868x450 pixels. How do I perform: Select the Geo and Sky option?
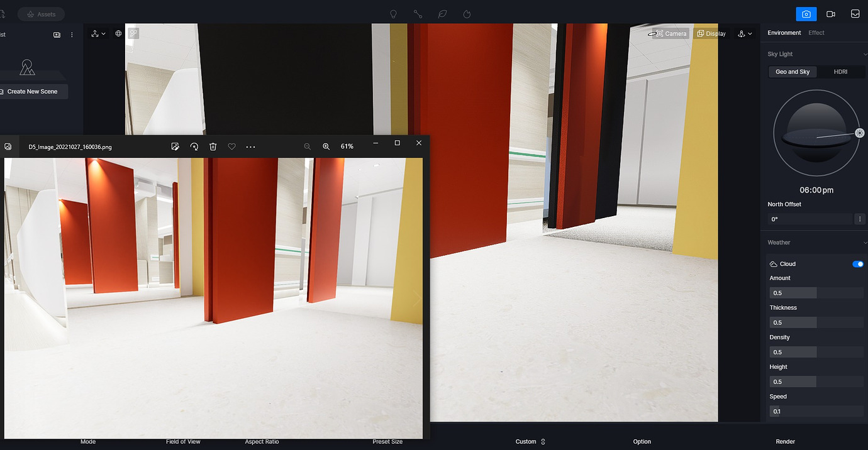(x=792, y=72)
